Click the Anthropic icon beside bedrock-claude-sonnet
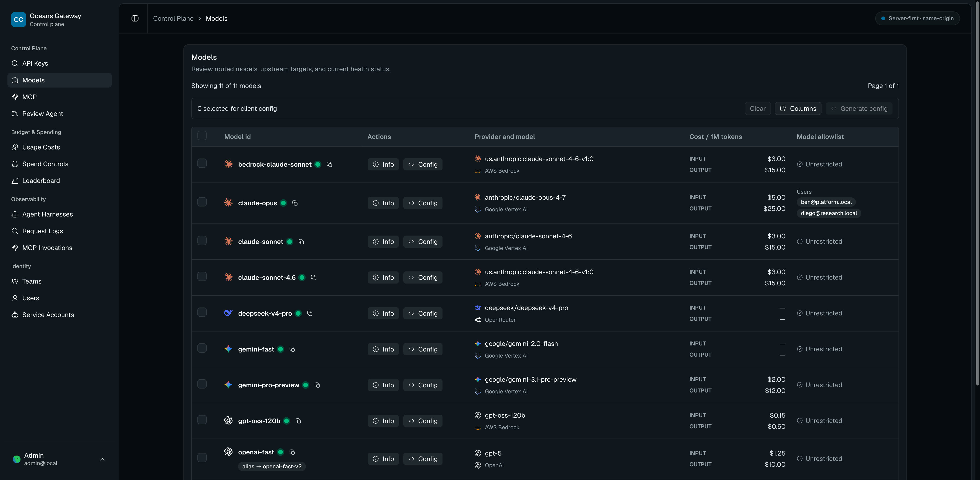980x480 pixels. [x=228, y=164]
